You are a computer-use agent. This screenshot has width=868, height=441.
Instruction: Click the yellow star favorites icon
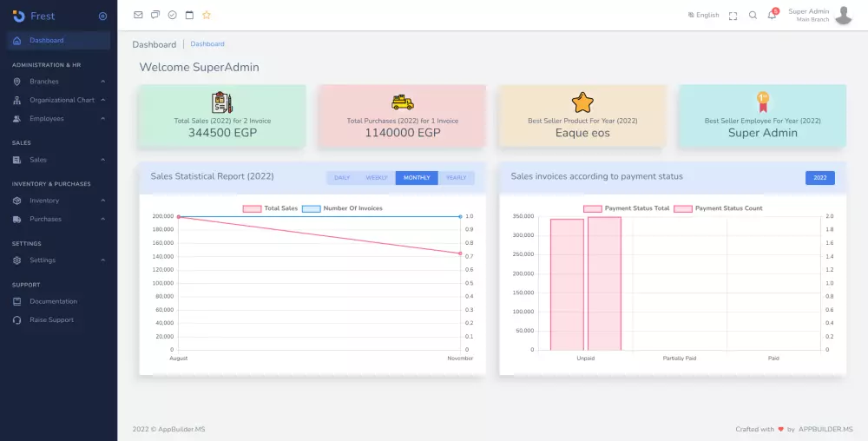207,15
